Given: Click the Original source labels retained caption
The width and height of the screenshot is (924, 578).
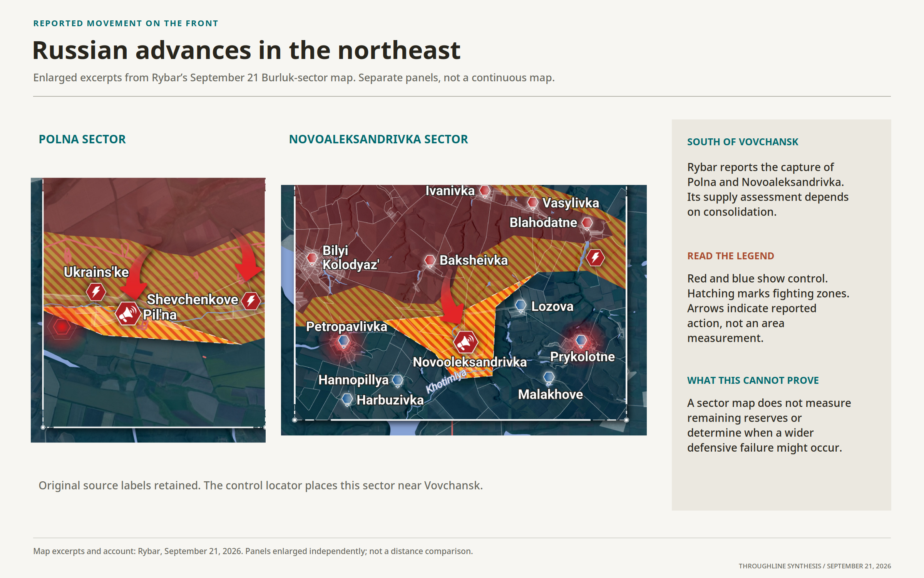Looking at the screenshot, I should tap(261, 485).
